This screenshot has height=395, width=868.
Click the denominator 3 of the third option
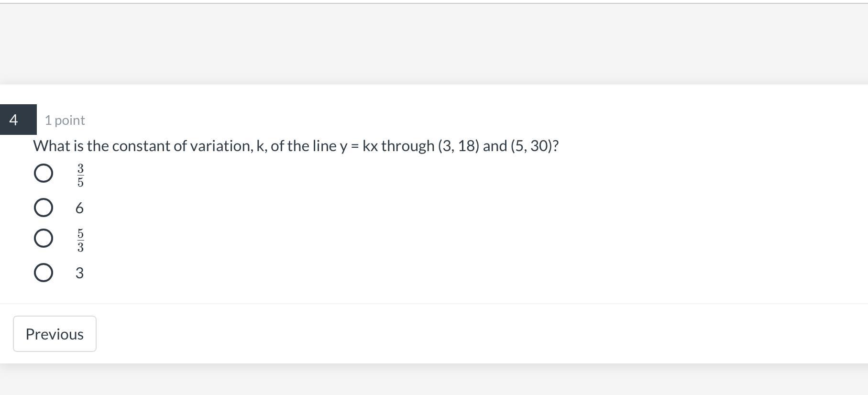point(80,247)
